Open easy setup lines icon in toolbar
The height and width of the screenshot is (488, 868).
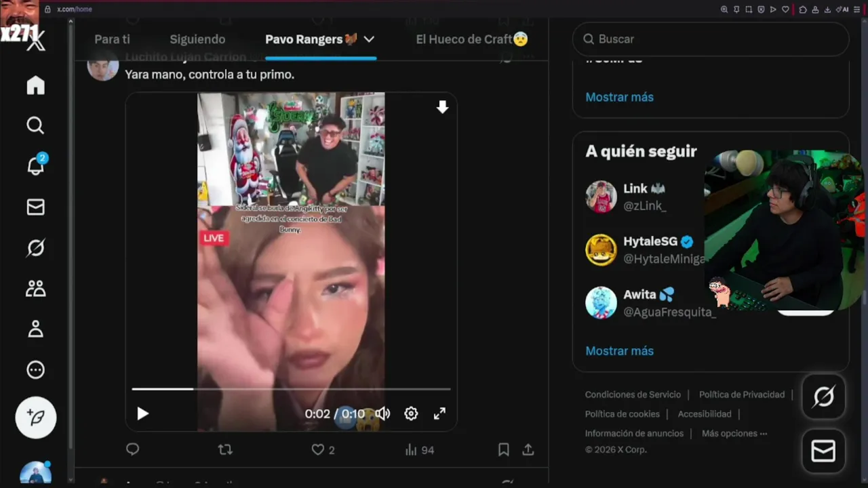856,9
